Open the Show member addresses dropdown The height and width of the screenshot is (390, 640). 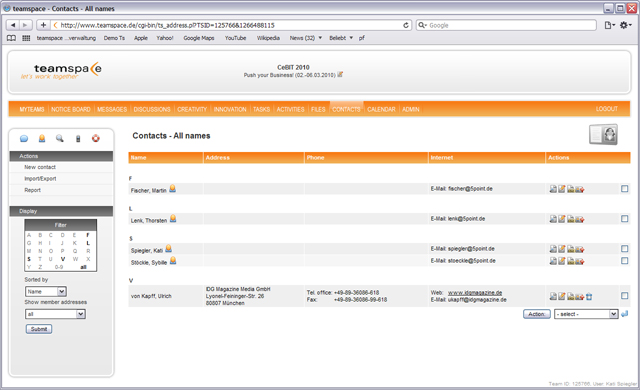tap(56, 314)
